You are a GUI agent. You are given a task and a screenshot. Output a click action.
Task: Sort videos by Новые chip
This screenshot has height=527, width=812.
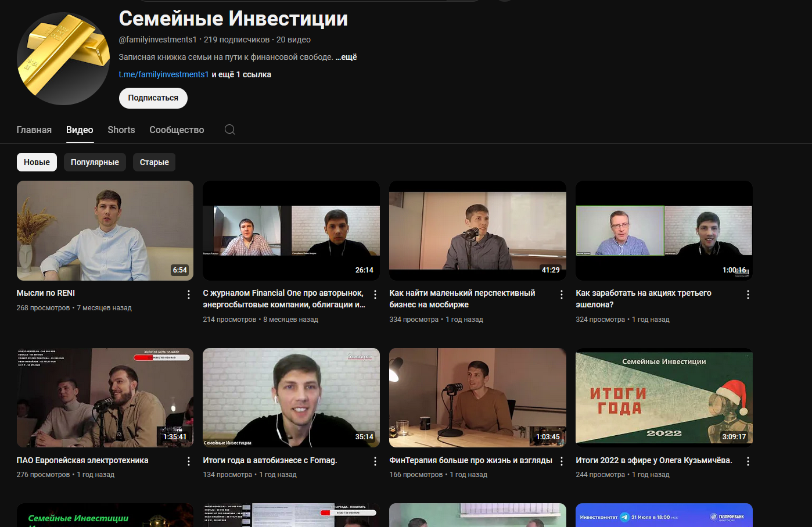click(37, 162)
